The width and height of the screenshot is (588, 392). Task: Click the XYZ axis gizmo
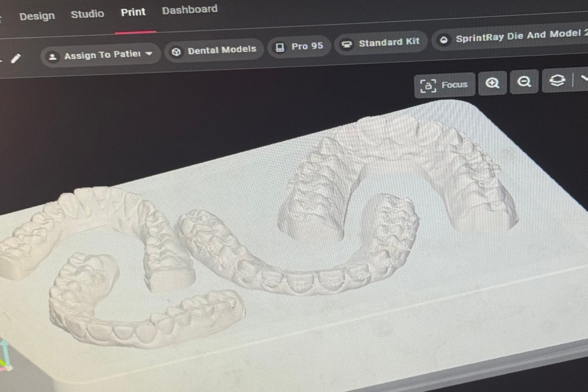(6, 355)
